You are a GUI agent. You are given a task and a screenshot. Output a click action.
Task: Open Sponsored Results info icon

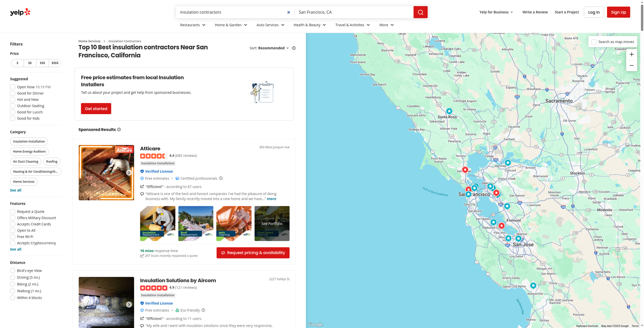[x=119, y=129]
